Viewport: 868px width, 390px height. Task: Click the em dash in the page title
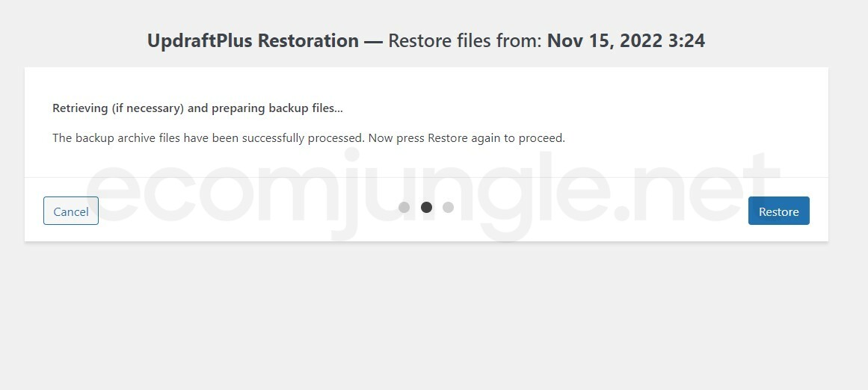click(x=373, y=40)
